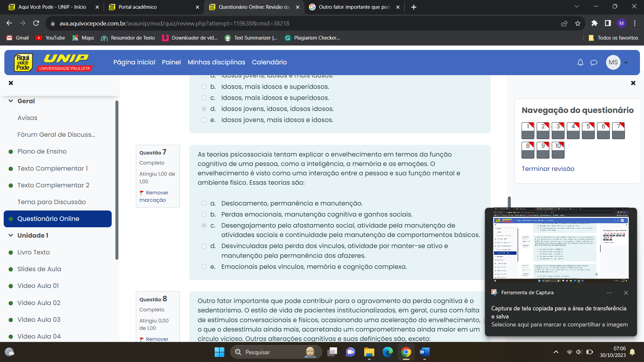Click the Terminar revisão link
The height and width of the screenshot is (362, 644).
point(548,169)
